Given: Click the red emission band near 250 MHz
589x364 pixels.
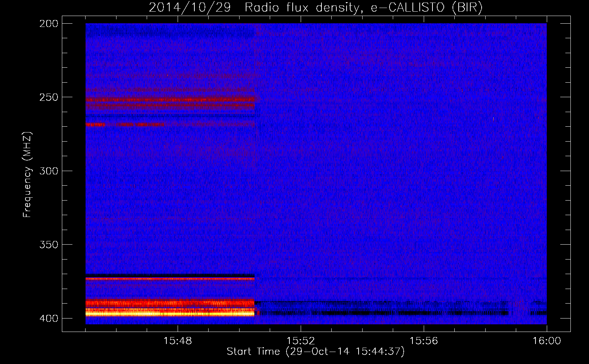Looking at the screenshot, I should click(170, 99).
